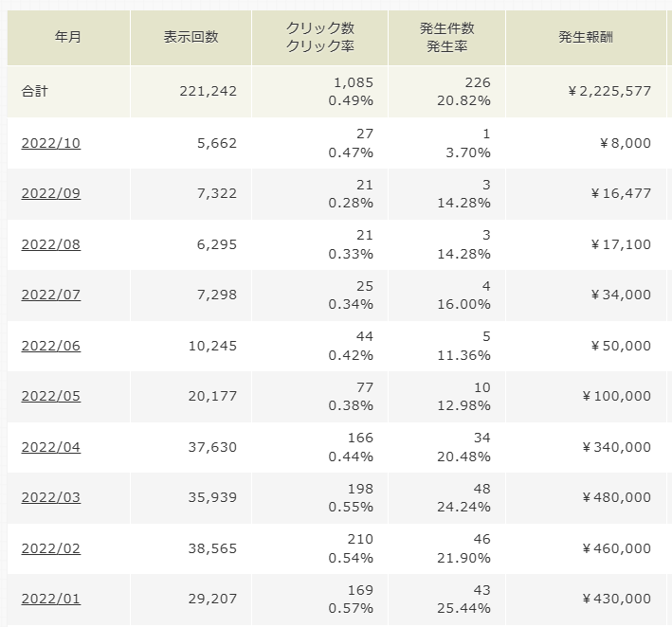Select total impressions value 221,242
The image size is (672, 627).
coord(208,91)
